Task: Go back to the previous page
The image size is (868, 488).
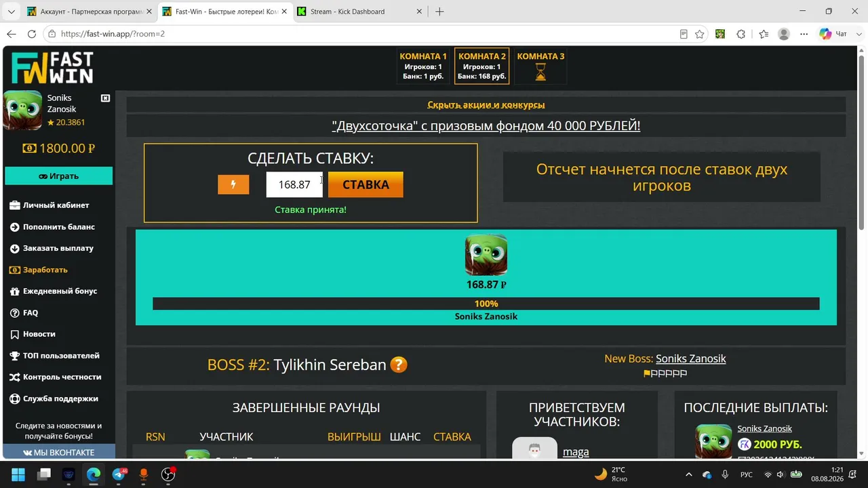Action: click(11, 34)
